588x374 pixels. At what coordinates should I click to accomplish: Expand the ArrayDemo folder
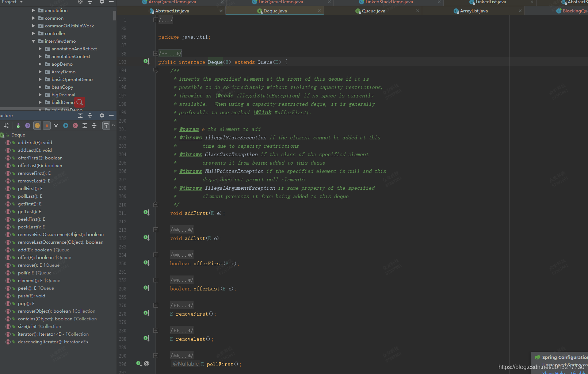40,72
